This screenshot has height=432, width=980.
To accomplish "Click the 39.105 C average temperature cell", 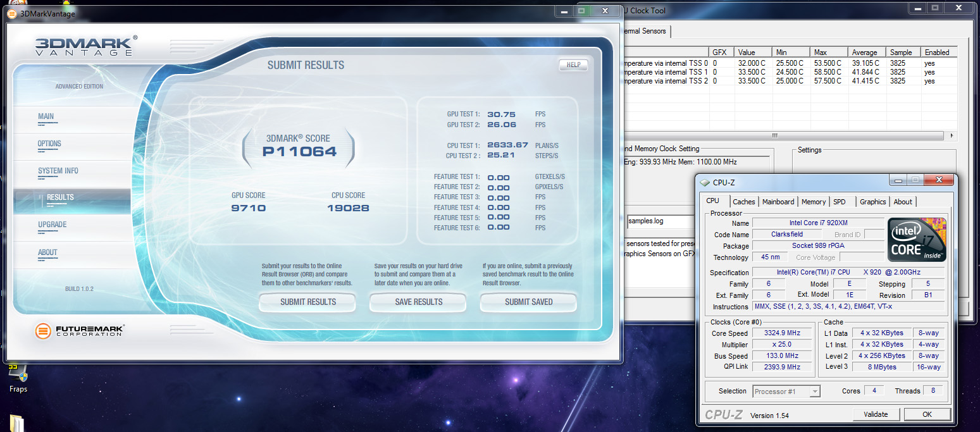I will [865, 63].
